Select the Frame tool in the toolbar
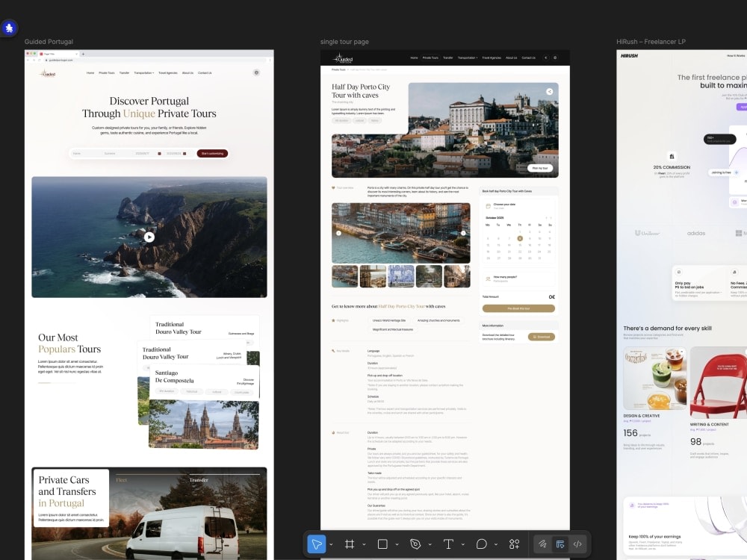The height and width of the screenshot is (560, 747). (x=349, y=544)
